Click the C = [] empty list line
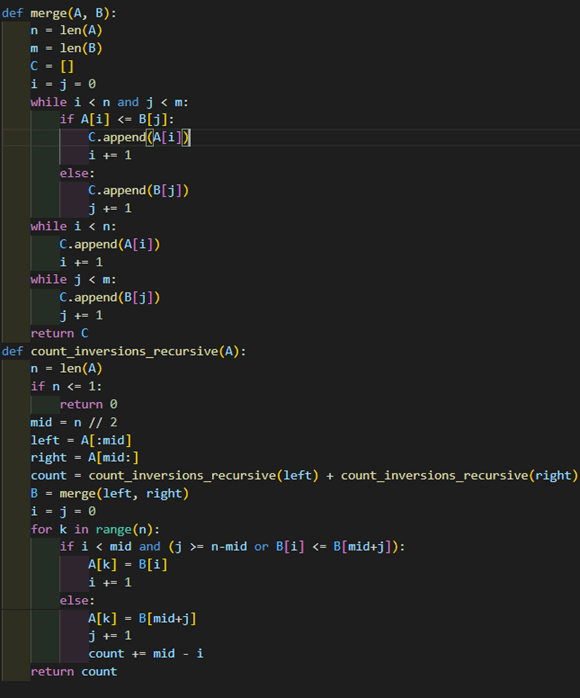 point(52,66)
